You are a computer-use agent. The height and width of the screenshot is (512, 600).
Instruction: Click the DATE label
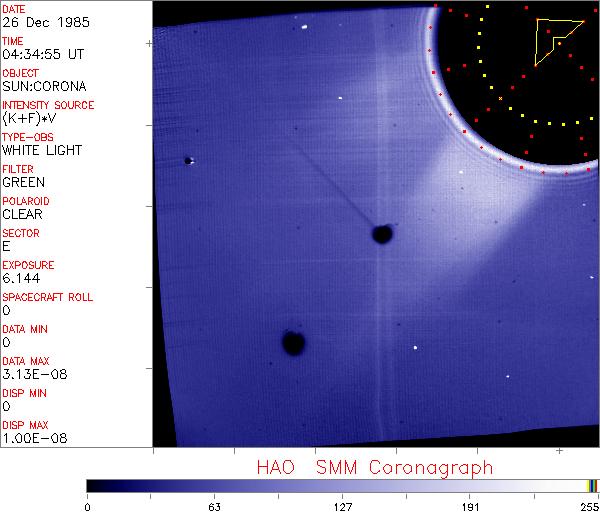[14, 9]
